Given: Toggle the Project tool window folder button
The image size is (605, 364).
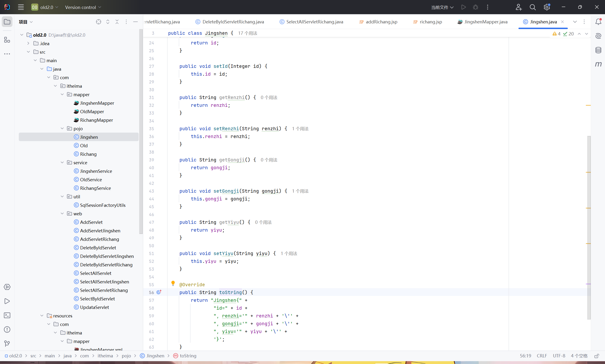Looking at the screenshot, I should [x=7, y=22].
